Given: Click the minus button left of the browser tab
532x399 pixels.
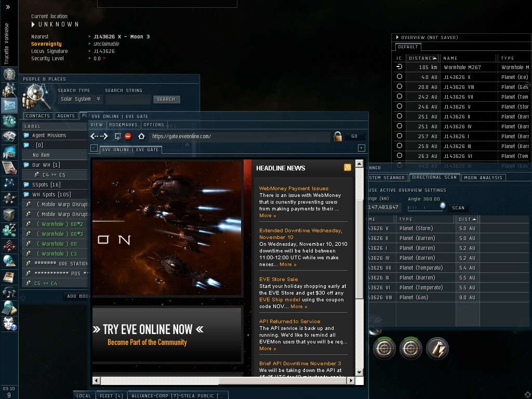Looking at the screenshot, I should click(x=94, y=148).
